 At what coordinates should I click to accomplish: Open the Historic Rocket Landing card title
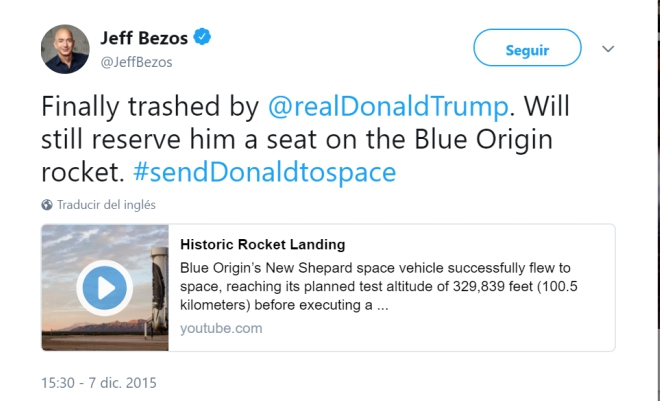coord(263,244)
